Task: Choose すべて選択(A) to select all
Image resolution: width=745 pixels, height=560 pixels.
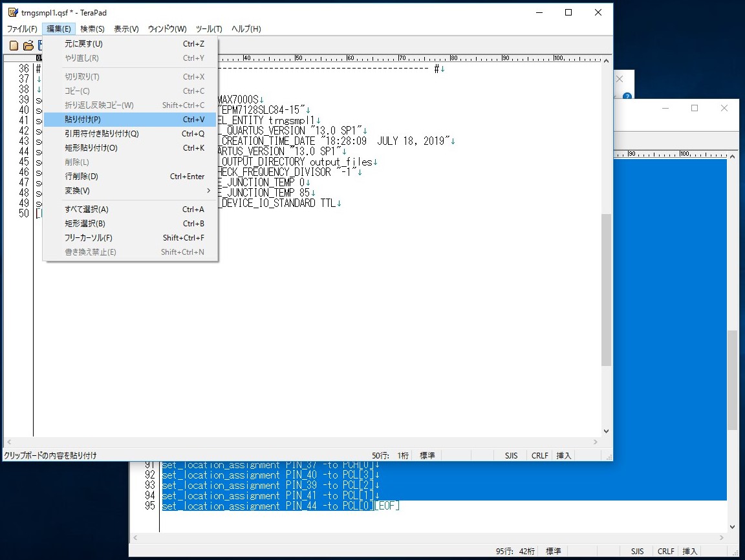Action: (130, 209)
